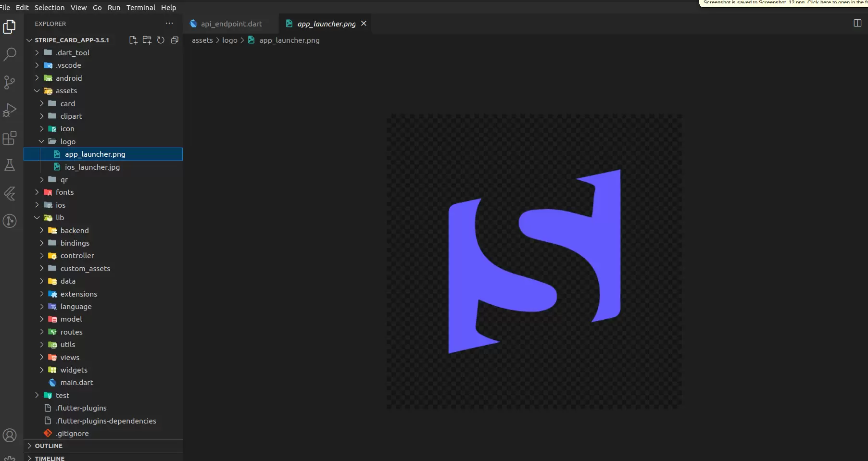Viewport: 868px width, 461px height.
Task: Collapse the assets folder
Action: pos(103,90)
